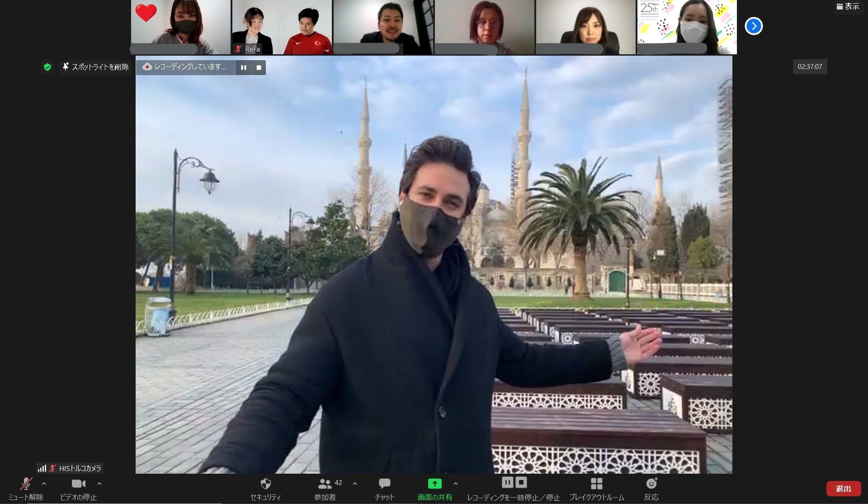Select participant thumbnail with red heart
This screenshot has height=504, width=868.
tap(181, 27)
